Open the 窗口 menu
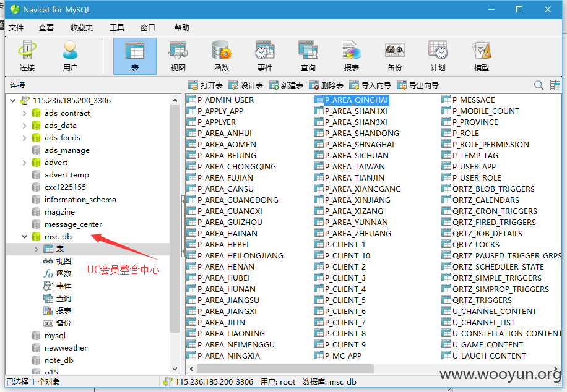 click(147, 28)
